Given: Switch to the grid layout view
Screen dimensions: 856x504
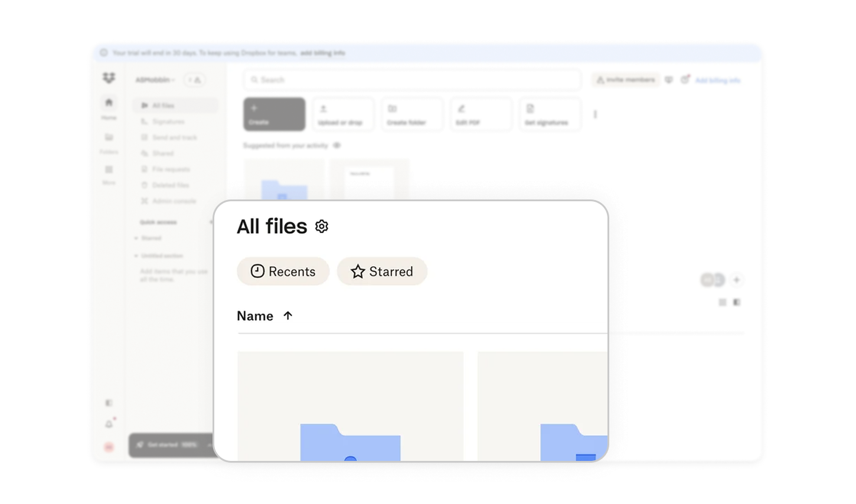Looking at the screenshot, I should coord(722,302).
